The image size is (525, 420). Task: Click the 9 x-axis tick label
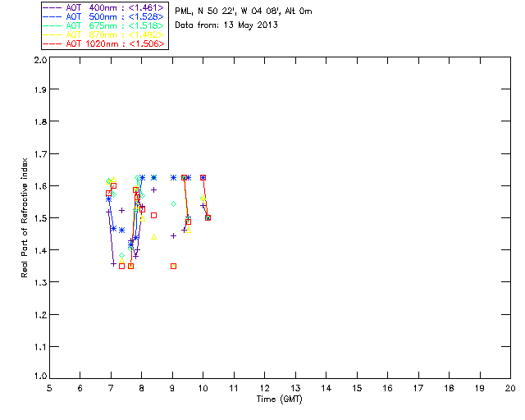172,388
